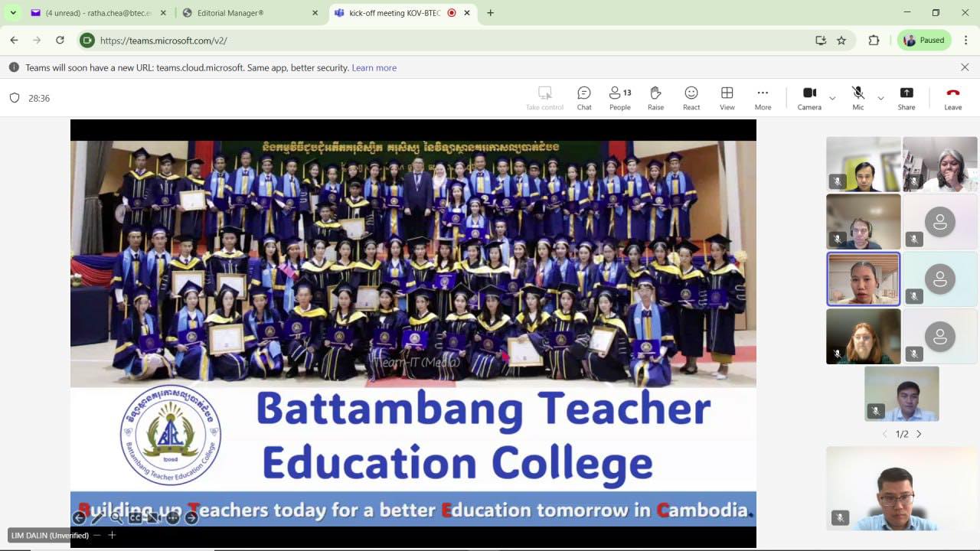The width and height of the screenshot is (980, 551).
Task: Zoom in with the plus control
Action: coord(112,535)
